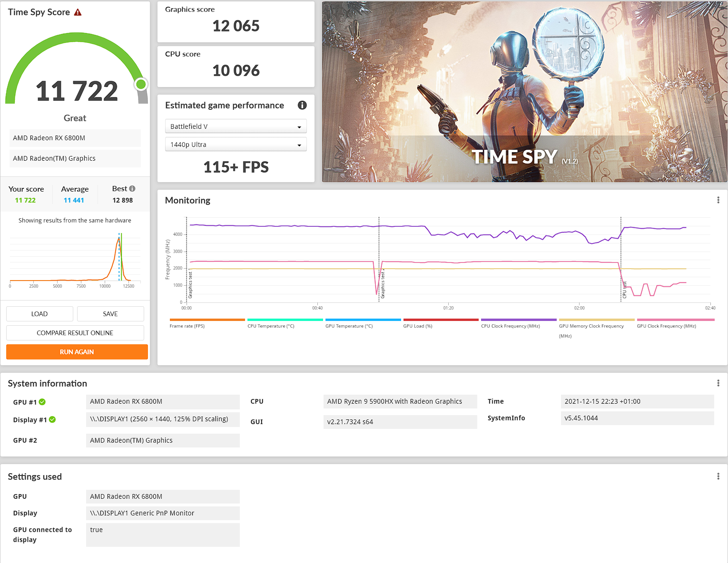Select the CPU score value 10 096
The image size is (728, 563).
(236, 70)
